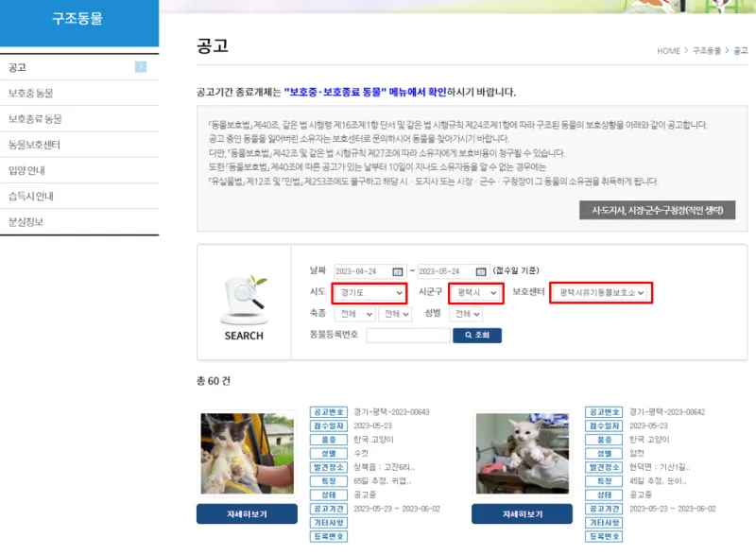Open the second 축종 breed dropdown
This screenshot has width=756, height=555.
[395, 314]
